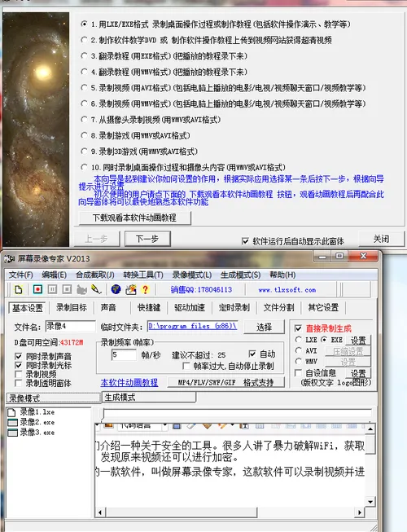The width and height of the screenshot is (407, 532).
Task: Select option 9 录制3D游戏
Action: pyautogui.click(x=85, y=151)
